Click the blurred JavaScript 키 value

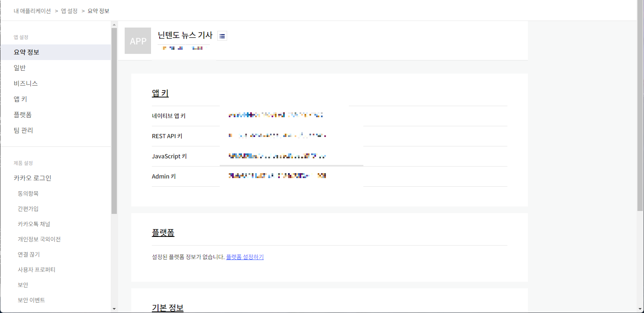tap(277, 156)
